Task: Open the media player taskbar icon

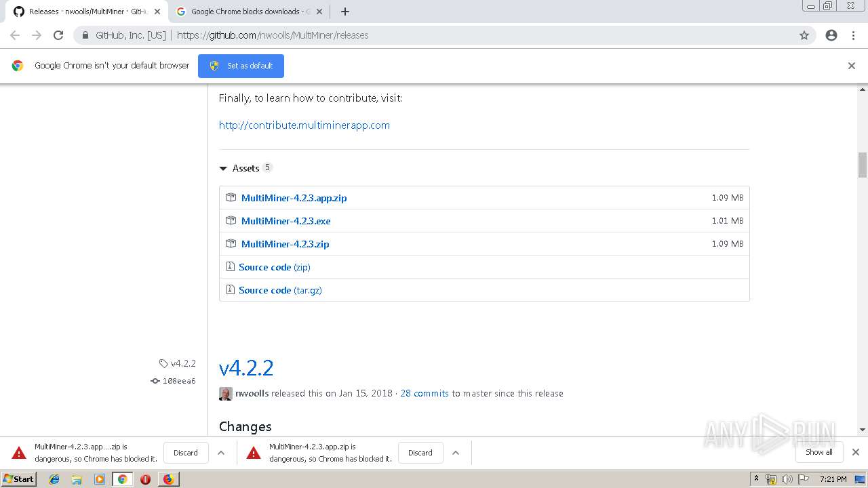Action: point(100,479)
